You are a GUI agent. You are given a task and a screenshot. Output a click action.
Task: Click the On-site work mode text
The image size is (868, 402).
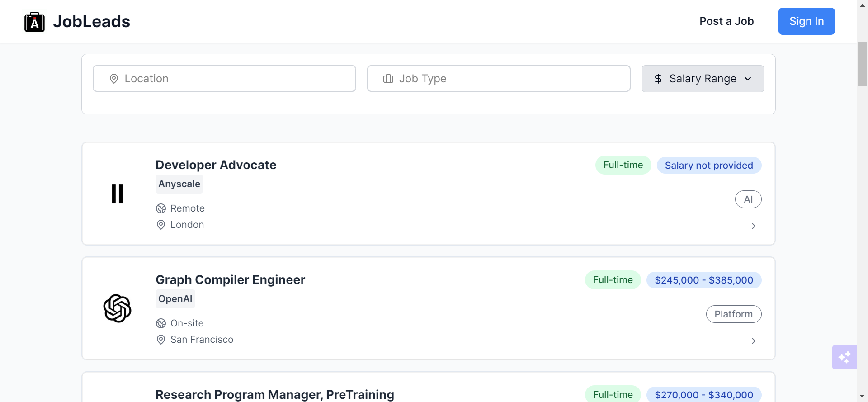point(187,323)
